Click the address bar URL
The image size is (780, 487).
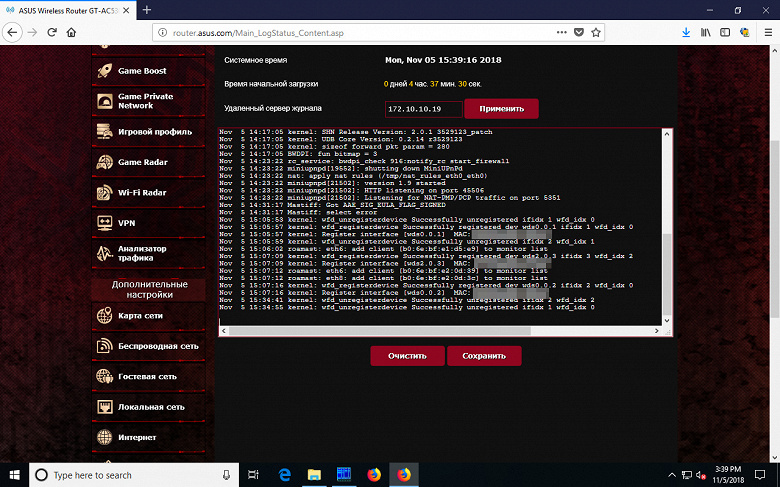258,33
